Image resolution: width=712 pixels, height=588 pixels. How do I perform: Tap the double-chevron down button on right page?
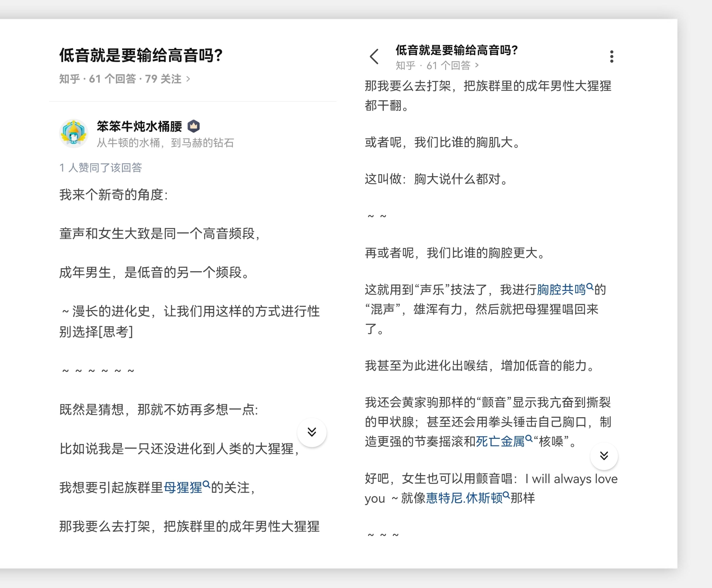(604, 456)
